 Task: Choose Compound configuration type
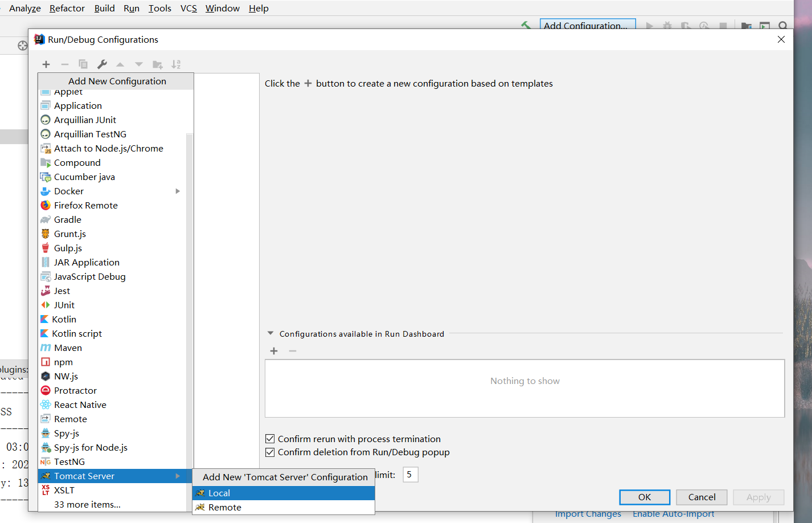click(x=112, y=162)
